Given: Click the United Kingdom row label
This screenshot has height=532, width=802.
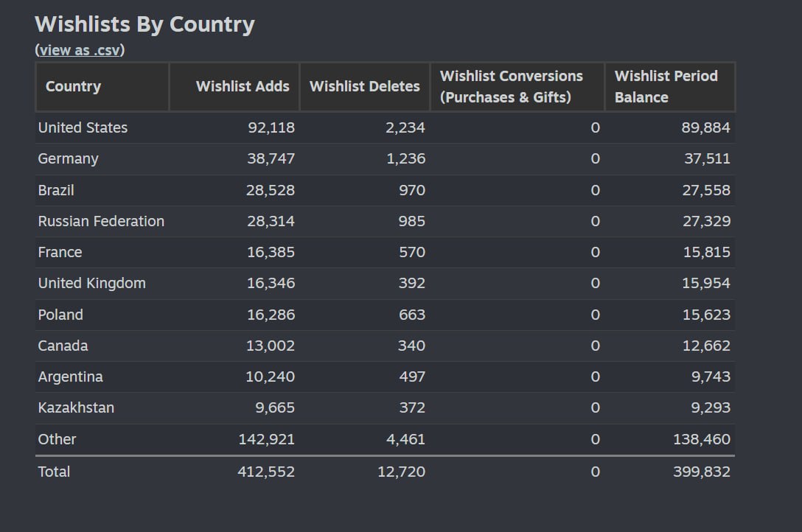Looking at the screenshot, I should [91, 283].
